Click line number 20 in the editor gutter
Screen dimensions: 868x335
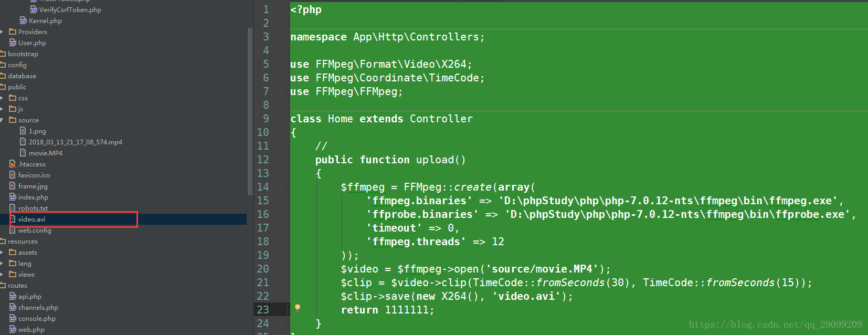[263, 268]
